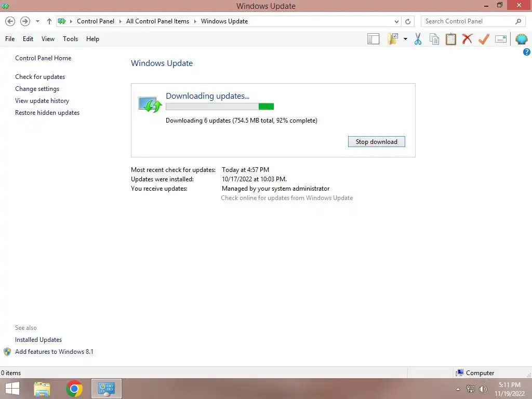
Task: Open View update history
Action: click(x=42, y=100)
